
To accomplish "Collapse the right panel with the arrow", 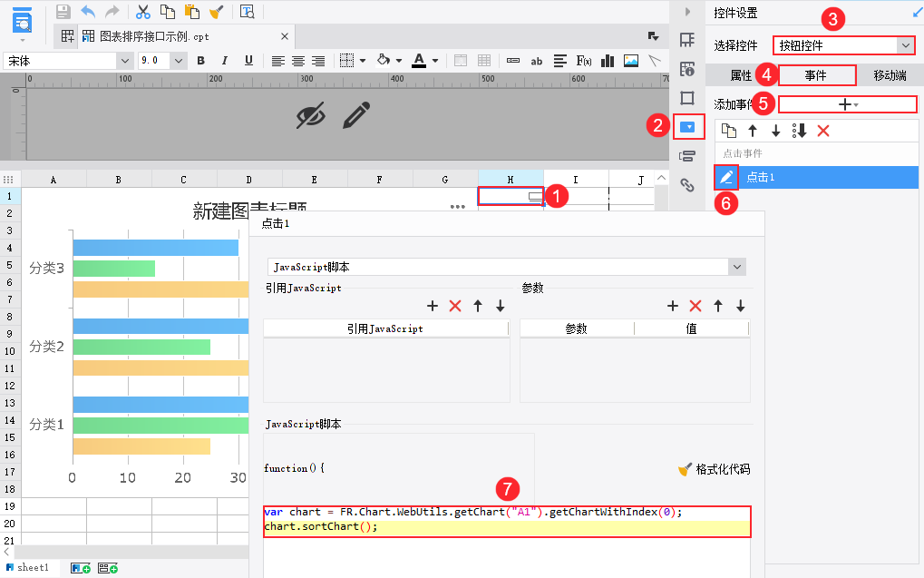I will click(687, 12).
